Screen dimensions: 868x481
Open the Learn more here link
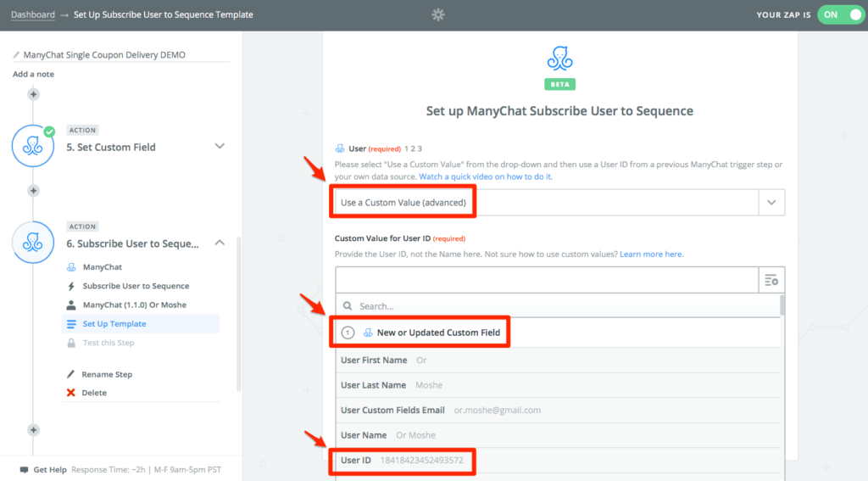(x=652, y=254)
